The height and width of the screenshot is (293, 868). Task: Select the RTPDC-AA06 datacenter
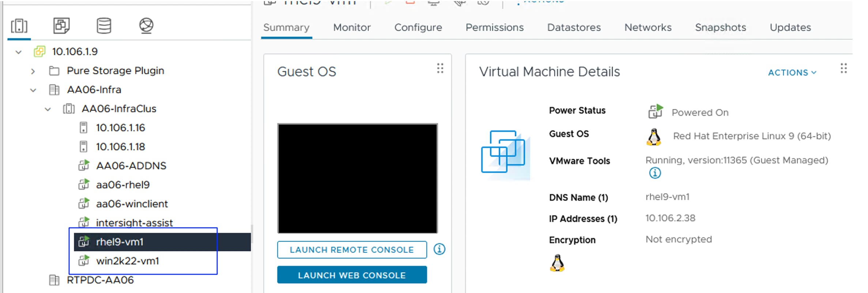click(x=100, y=280)
